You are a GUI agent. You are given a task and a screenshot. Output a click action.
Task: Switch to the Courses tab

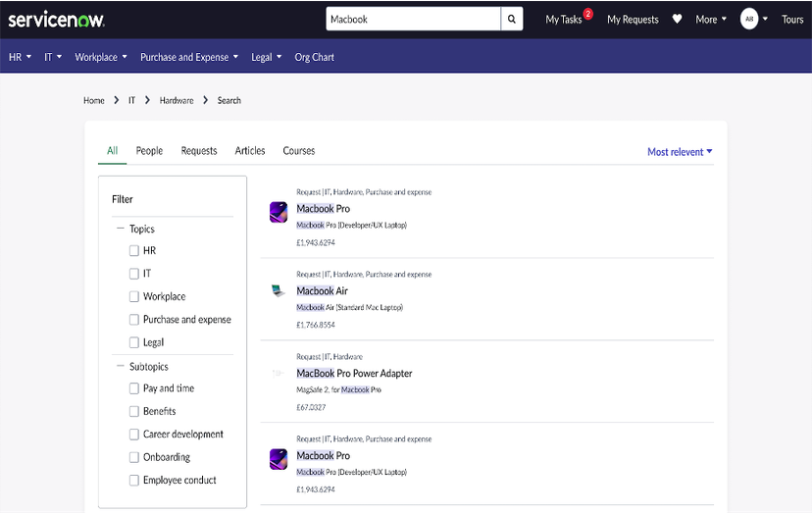pyautogui.click(x=299, y=151)
